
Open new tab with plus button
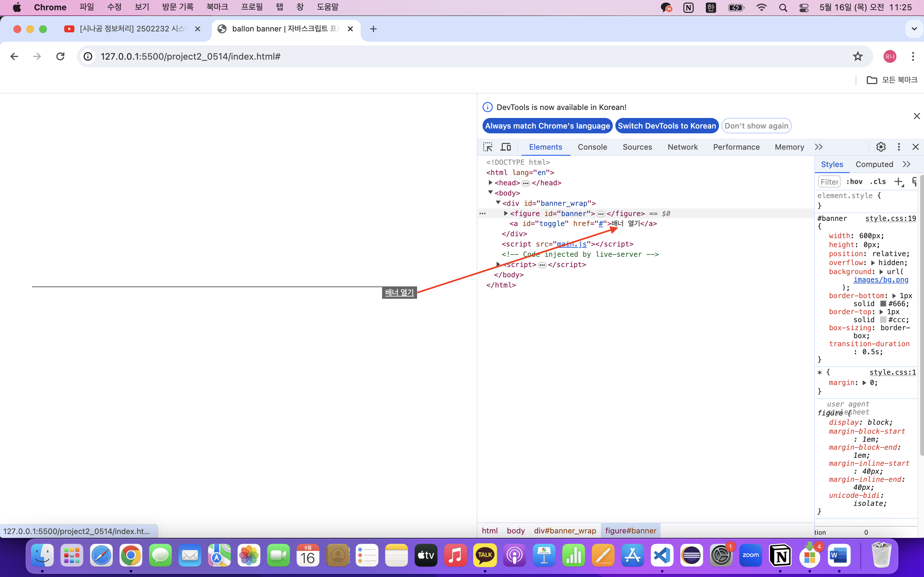coord(373,29)
